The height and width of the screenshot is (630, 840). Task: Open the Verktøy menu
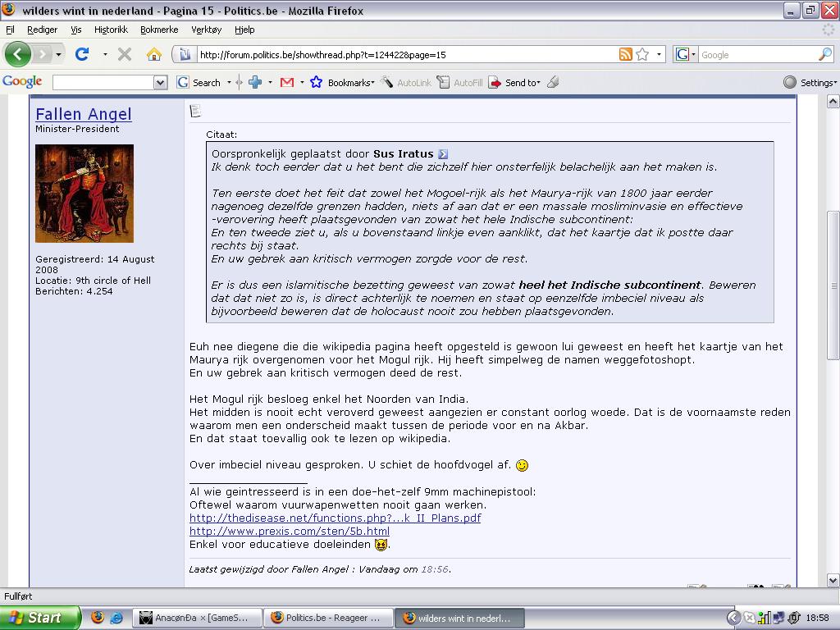tap(206, 30)
